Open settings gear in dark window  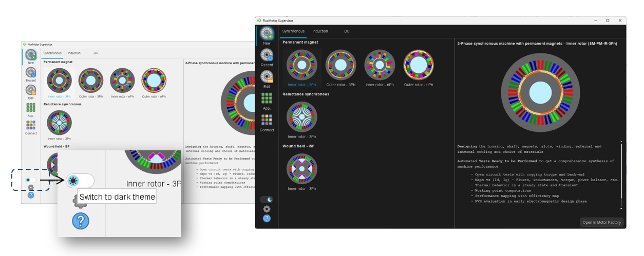coord(267,209)
